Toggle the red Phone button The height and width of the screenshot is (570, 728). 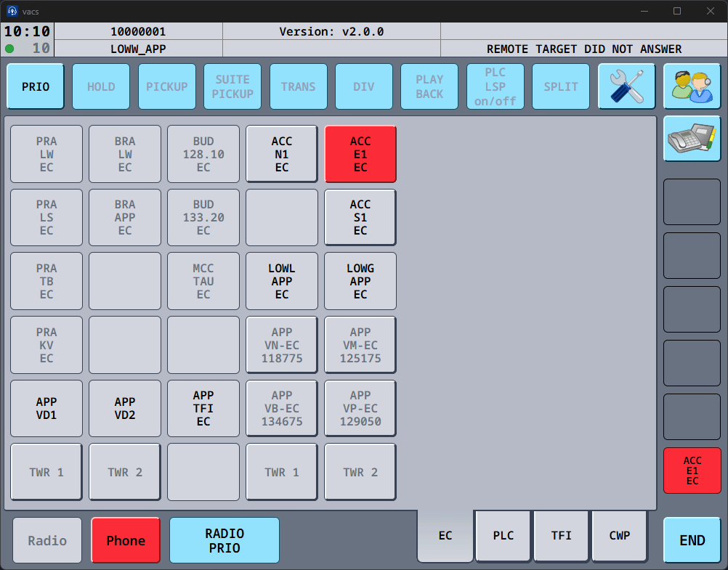(x=126, y=540)
